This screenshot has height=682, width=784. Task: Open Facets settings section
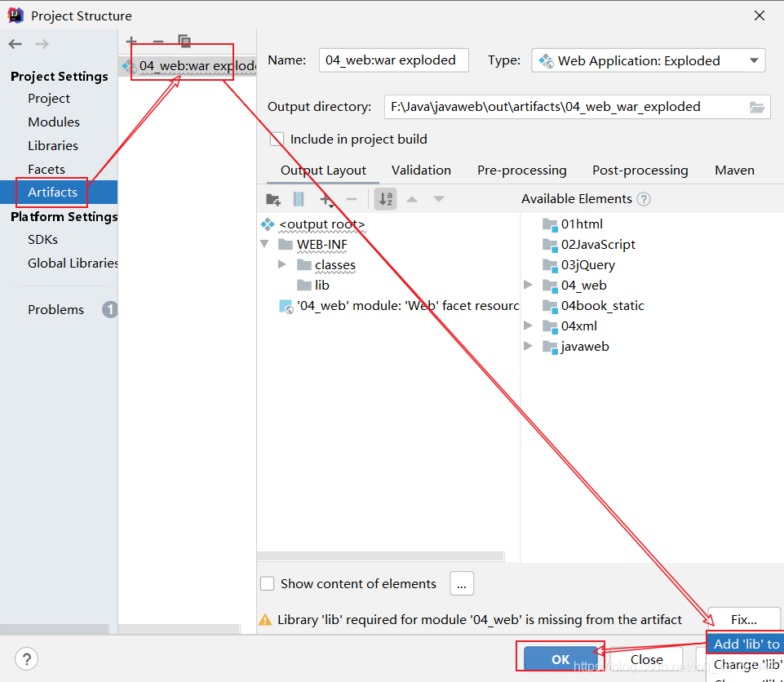pyautogui.click(x=47, y=170)
